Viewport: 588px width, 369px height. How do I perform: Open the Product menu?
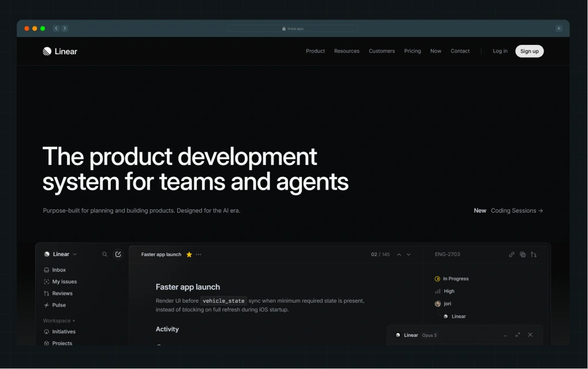tap(316, 51)
